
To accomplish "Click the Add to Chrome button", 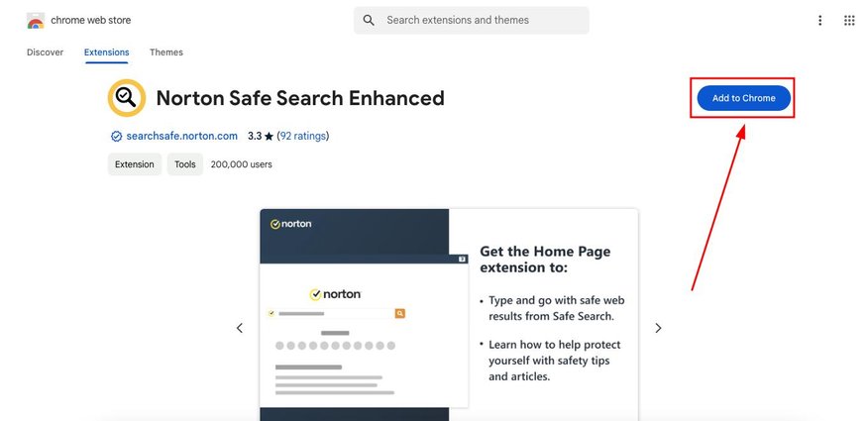I will 743,98.
